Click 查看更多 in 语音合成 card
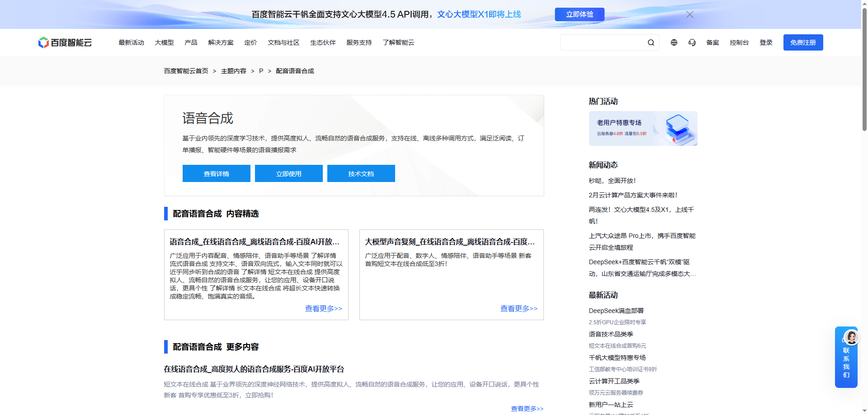868x415 pixels. click(324, 308)
